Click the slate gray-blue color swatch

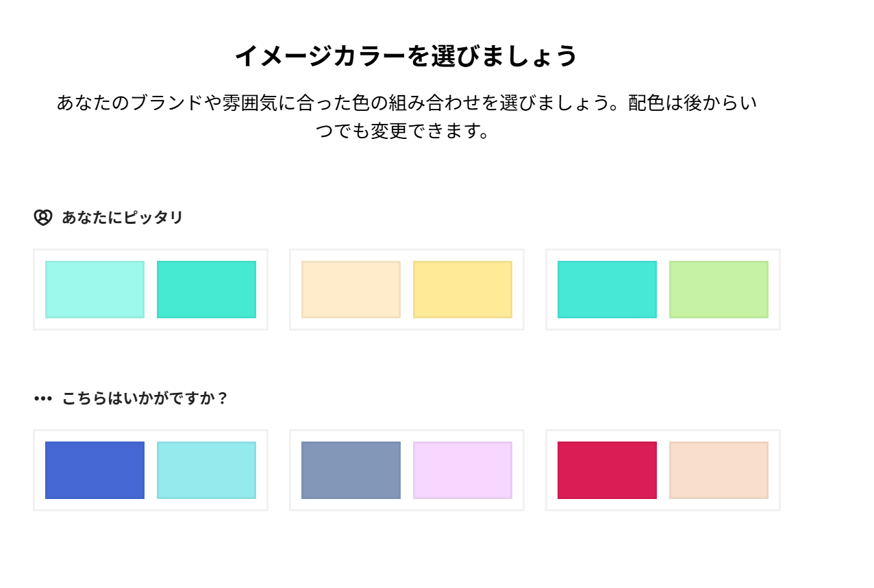point(351,470)
